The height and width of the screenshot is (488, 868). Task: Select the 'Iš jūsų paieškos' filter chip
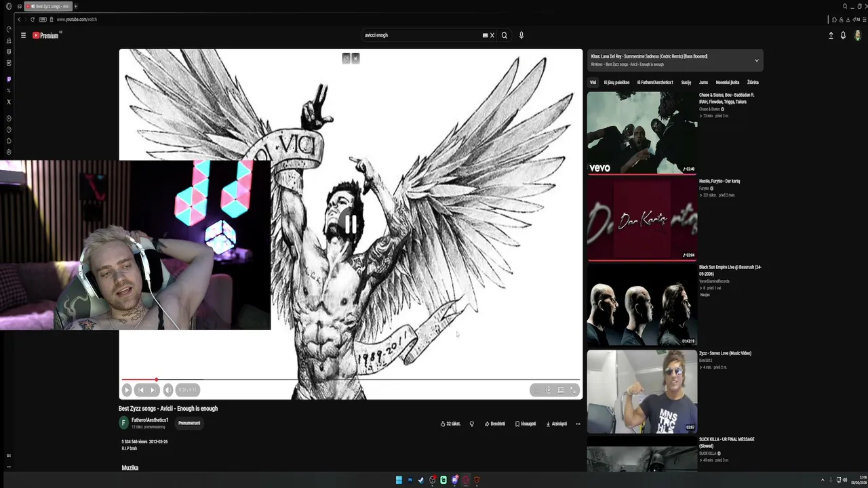click(x=617, y=83)
